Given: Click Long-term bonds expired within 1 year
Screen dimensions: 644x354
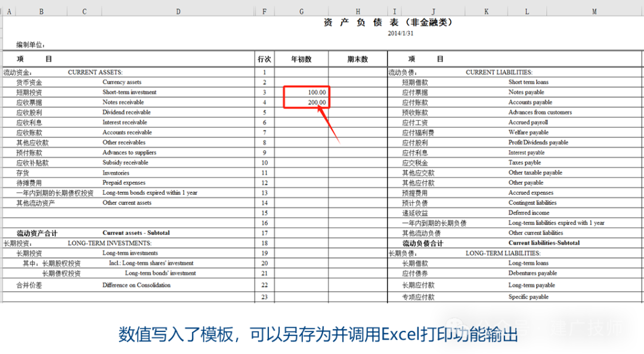Looking at the screenshot, I should click(x=150, y=192).
